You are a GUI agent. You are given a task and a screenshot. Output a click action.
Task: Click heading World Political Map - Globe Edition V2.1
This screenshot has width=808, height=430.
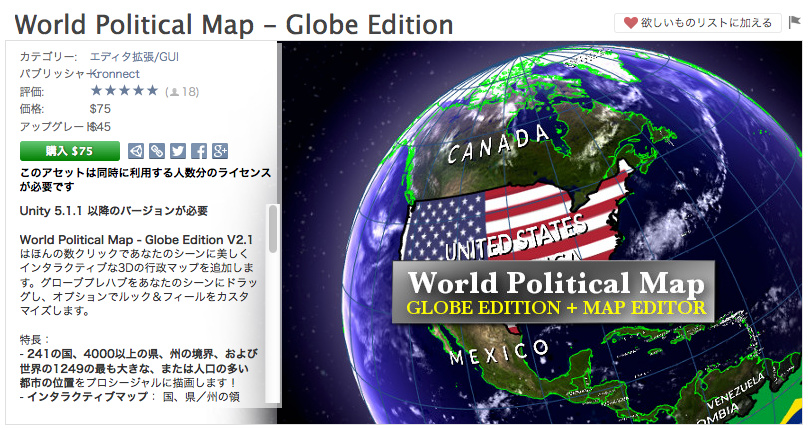click(x=137, y=240)
